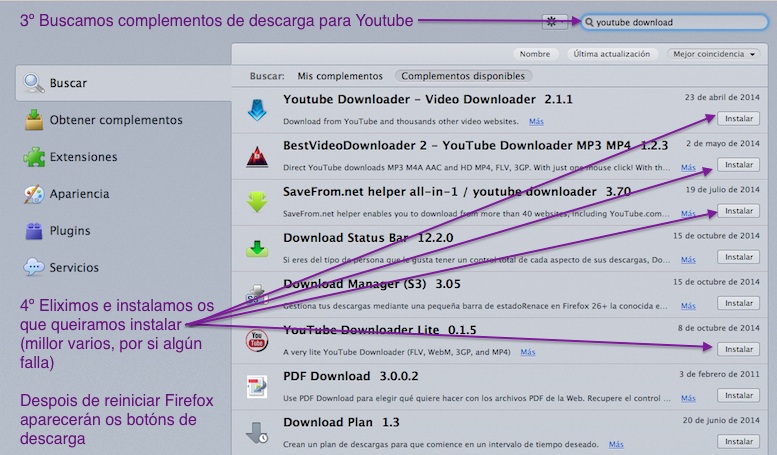Install the Download Plan add-on
777x455 pixels.
[738, 441]
